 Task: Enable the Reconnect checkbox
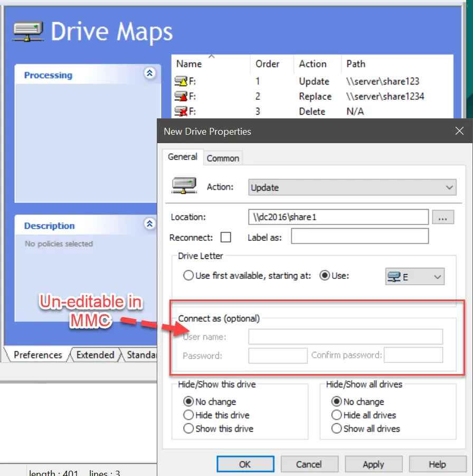click(225, 237)
